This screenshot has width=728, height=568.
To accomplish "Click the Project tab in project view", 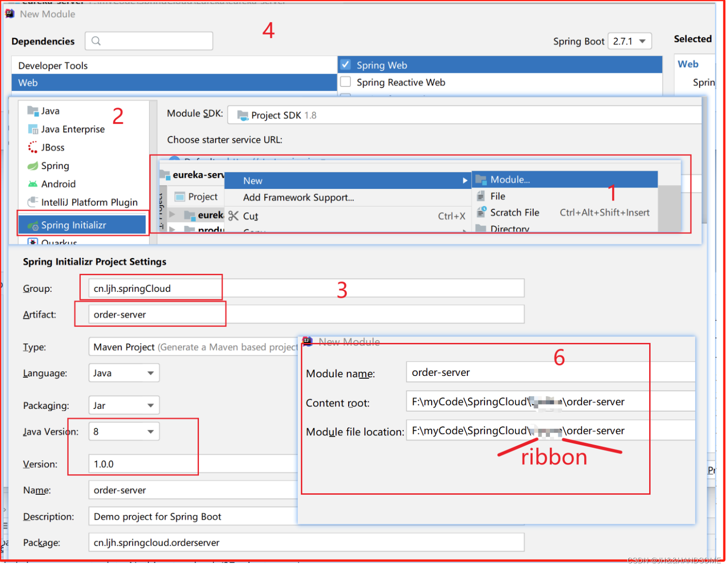I will point(197,197).
